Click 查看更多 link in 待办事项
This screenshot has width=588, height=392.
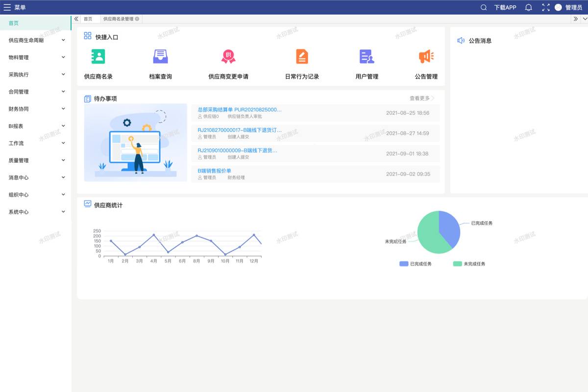coord(421,98)
